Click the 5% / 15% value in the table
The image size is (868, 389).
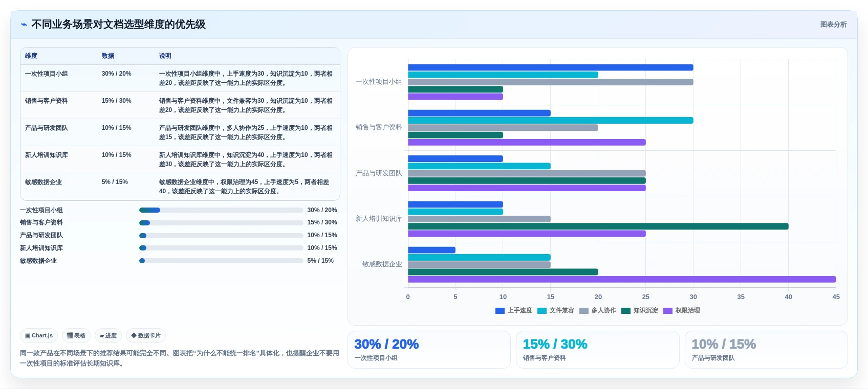point(115,182)
